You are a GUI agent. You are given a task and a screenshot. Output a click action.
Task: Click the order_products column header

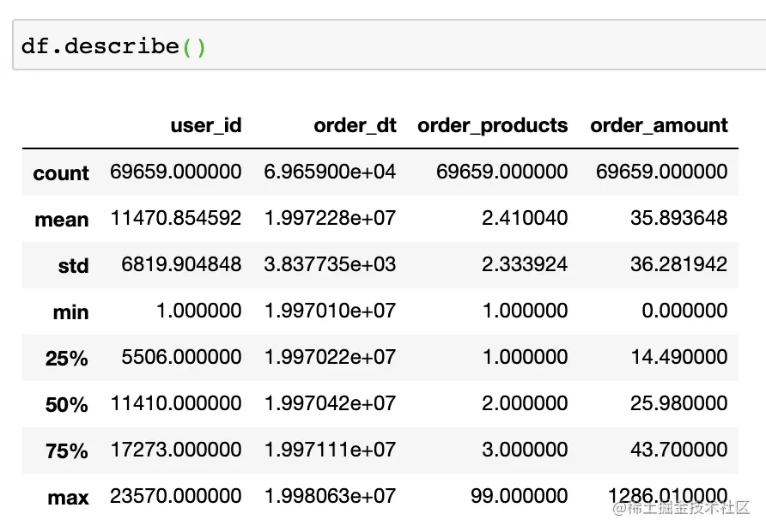click(x=492, y=125)
